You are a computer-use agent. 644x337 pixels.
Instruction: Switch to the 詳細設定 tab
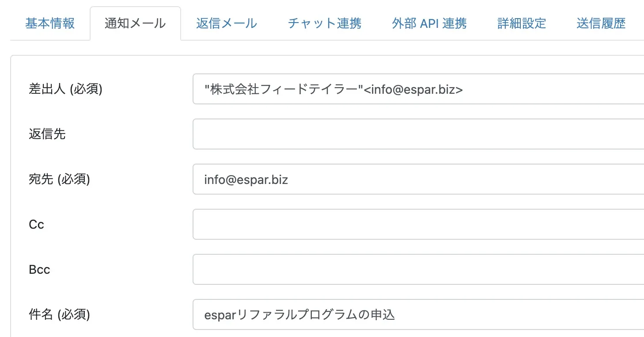522,23
